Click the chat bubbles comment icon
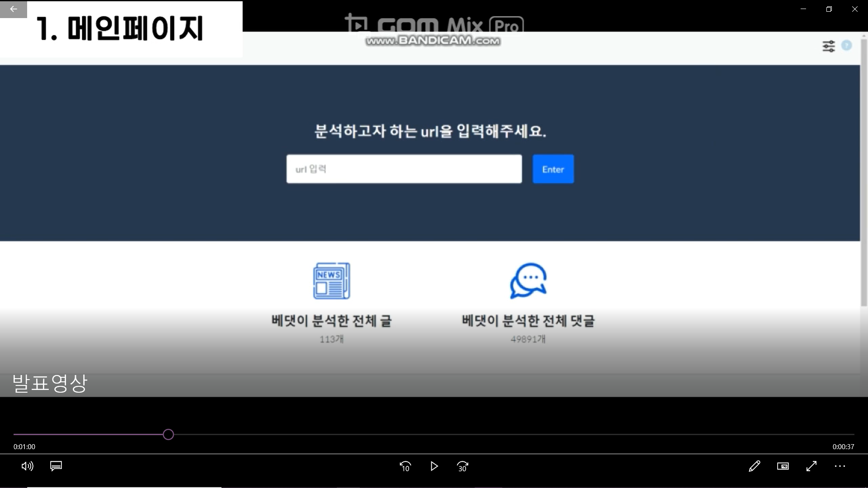 528,281
